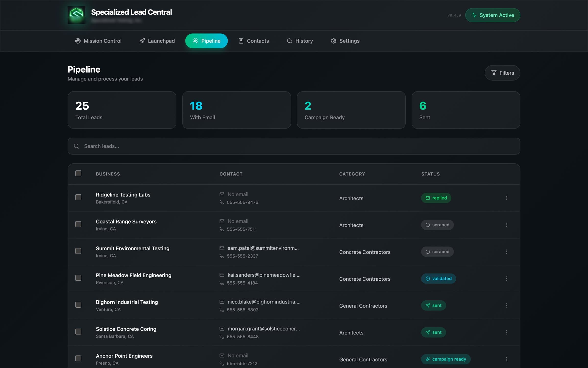588x368 pixels.
Task: Open the Settings tab
Action: pos(345,41)
